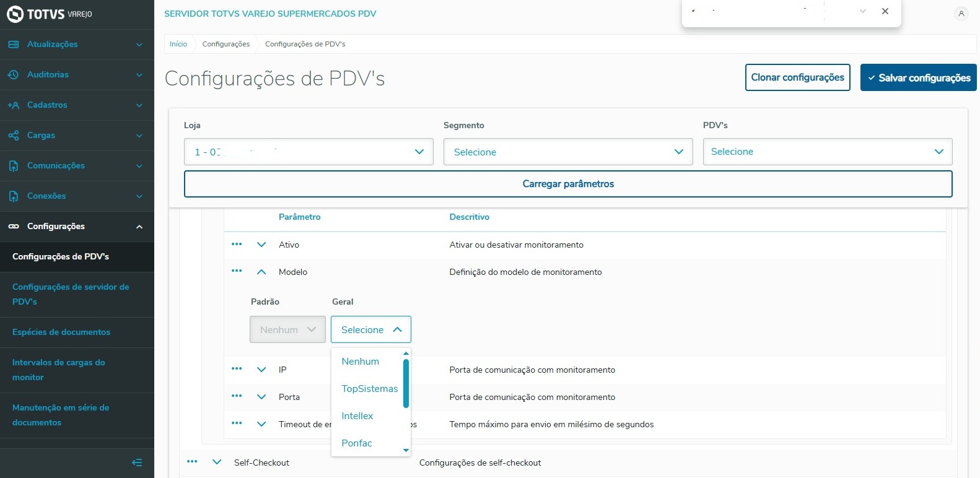Open the PDV's dropdown

(x=828, y=152)
